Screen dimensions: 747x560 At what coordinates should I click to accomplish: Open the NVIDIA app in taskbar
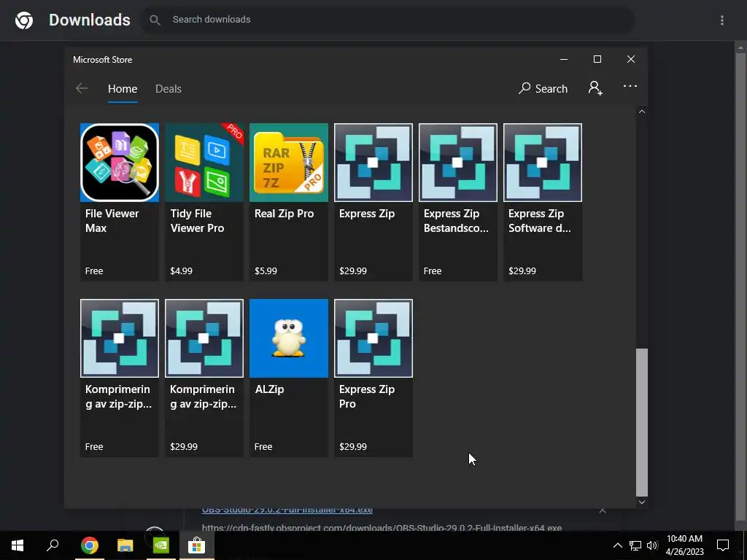point(161,545)
